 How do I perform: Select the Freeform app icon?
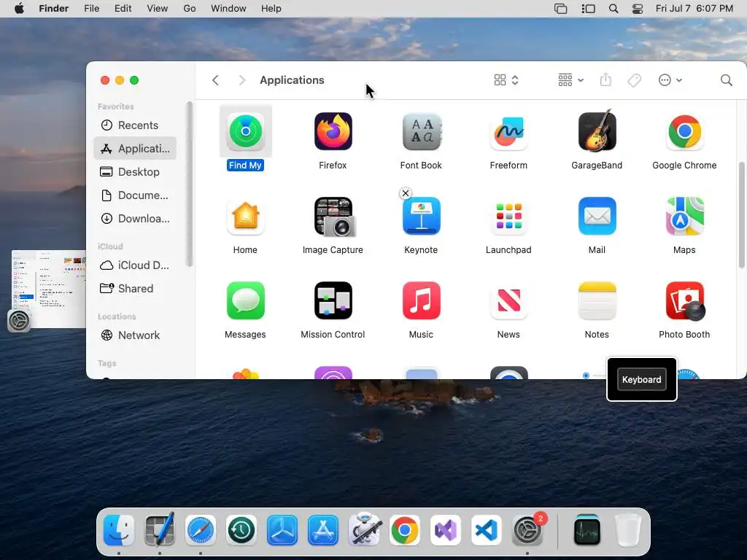click(x=508, y=131)
